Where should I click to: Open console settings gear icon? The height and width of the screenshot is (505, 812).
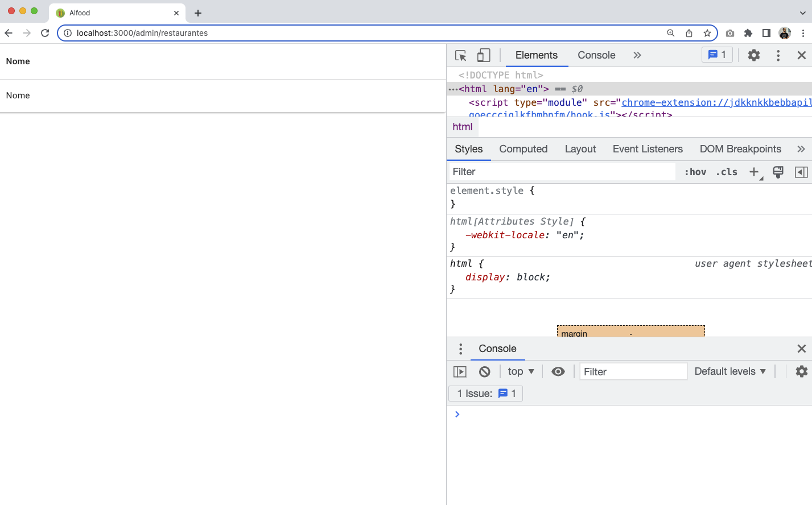click(x=801, y=371)
